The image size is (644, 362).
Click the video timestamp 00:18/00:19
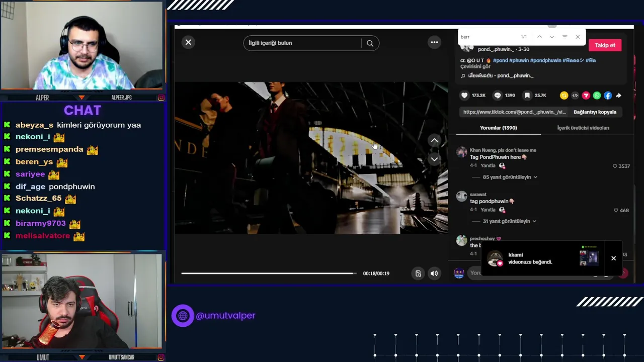[376, 274]
